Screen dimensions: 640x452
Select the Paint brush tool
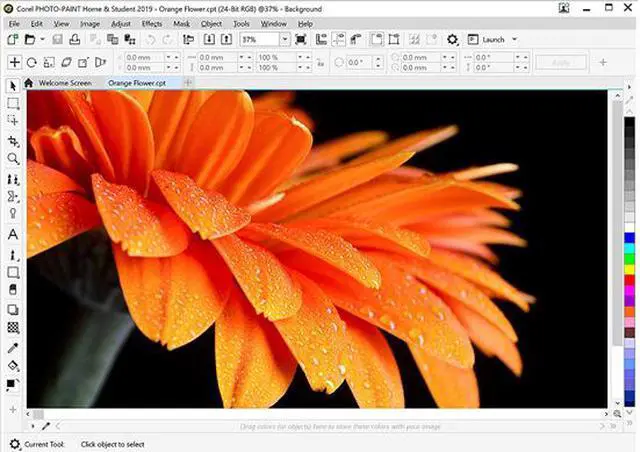click(13, 255)
